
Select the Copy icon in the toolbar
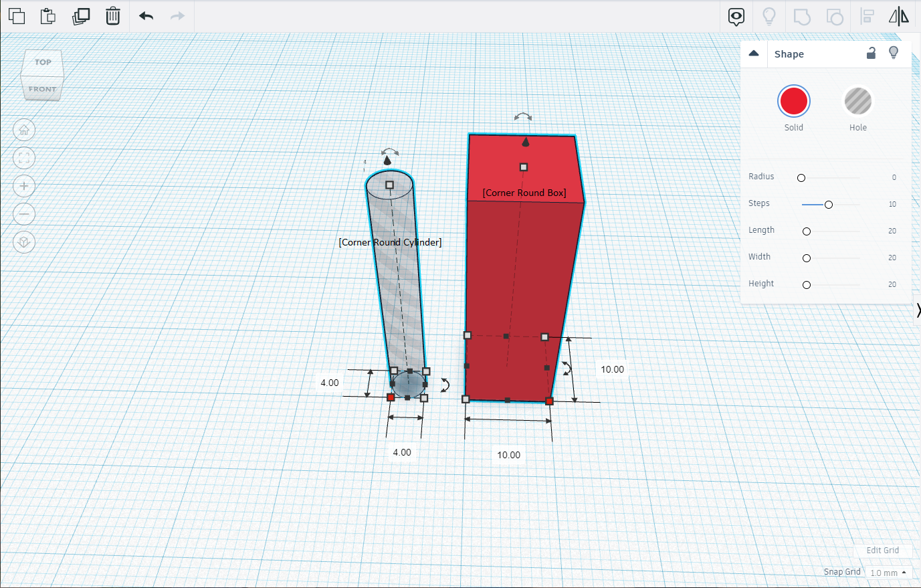pos(17,16)
